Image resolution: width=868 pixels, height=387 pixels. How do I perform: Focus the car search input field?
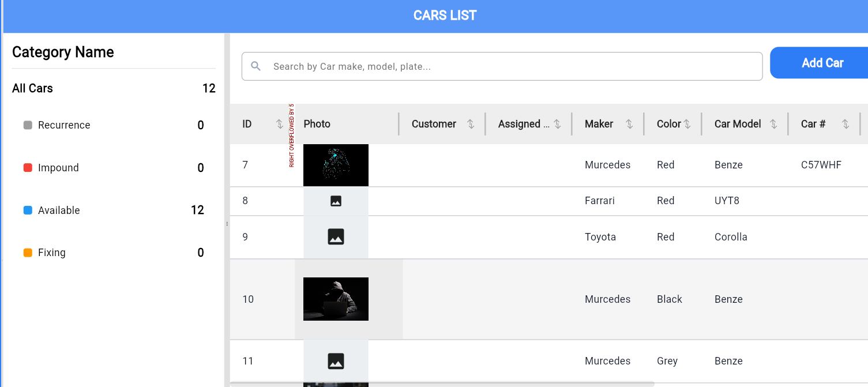pos(508,66)
